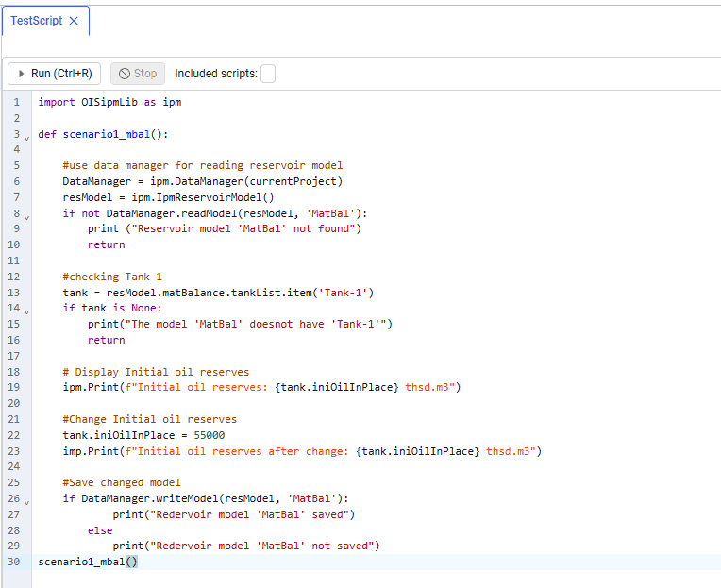Click 'ipm.DataManager(currentProject)' on line 6
Image resolution: width=721 pixels, height=588 pixels.
[x=246, y=181]
